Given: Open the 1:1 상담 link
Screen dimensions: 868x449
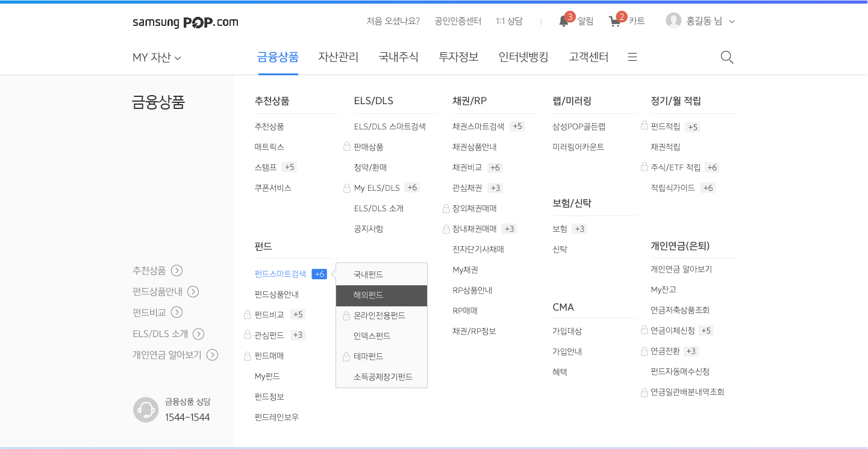Looking at the screenshot, I should 509,21.
